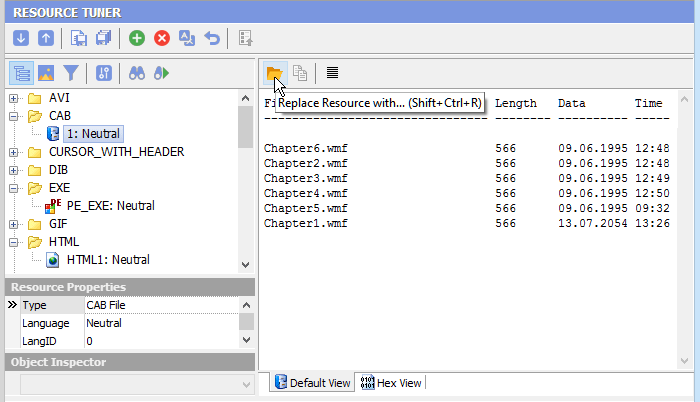Click the Object Inspector panel header
This screenshot has height=402, width=700.
pos(130,362)
